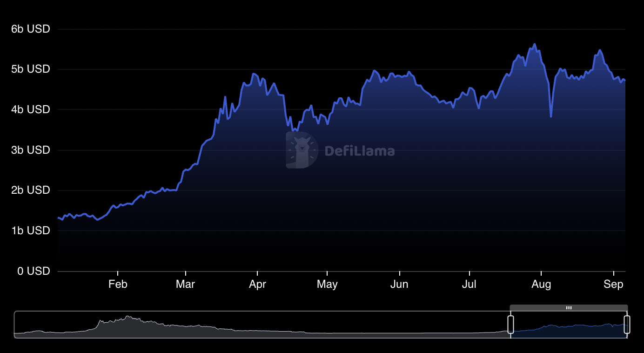Click the Aug month label
The width and height of the screenshot is (644, 353).
click(541, 285)
